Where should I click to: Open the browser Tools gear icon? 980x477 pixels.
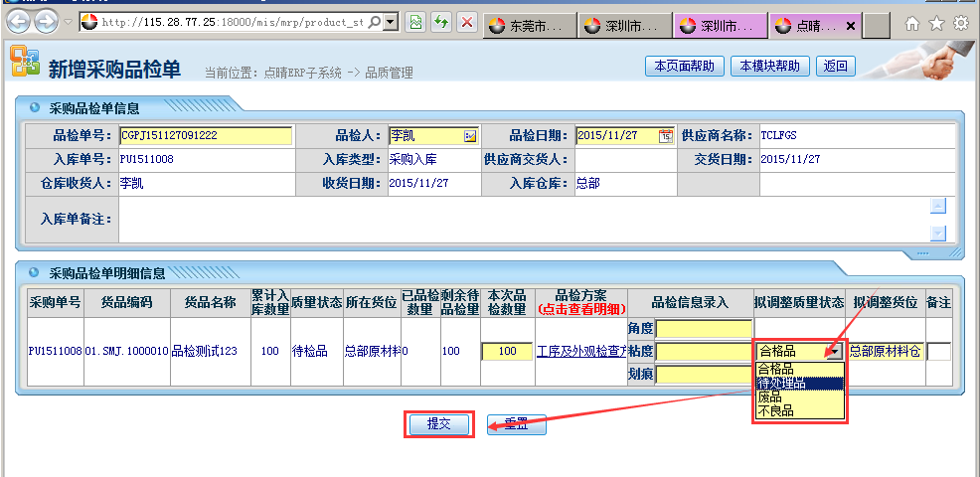coord(960,23)
